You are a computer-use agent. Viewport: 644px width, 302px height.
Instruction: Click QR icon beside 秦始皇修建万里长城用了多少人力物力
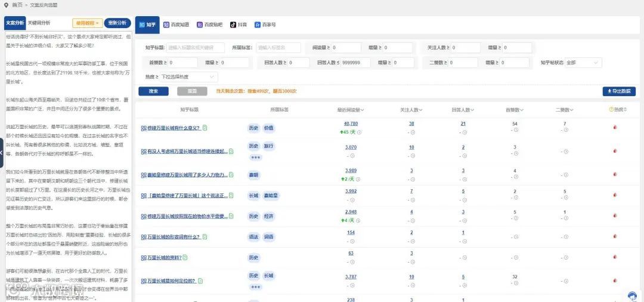[143, 175]
